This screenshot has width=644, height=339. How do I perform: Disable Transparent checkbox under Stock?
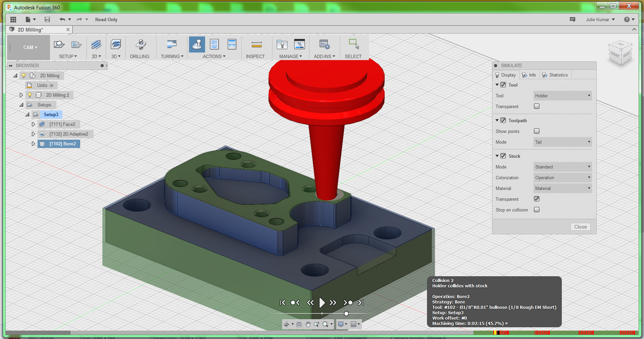point(537,199)
